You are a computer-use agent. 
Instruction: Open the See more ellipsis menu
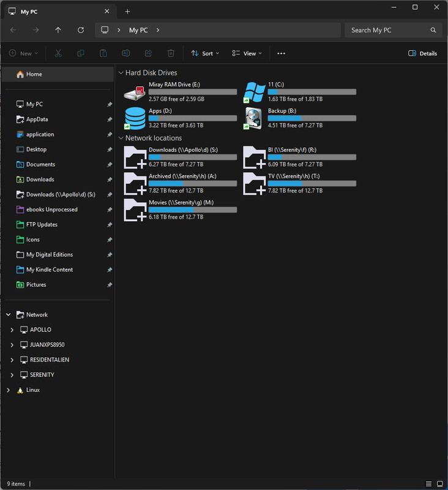click(281, 53)
